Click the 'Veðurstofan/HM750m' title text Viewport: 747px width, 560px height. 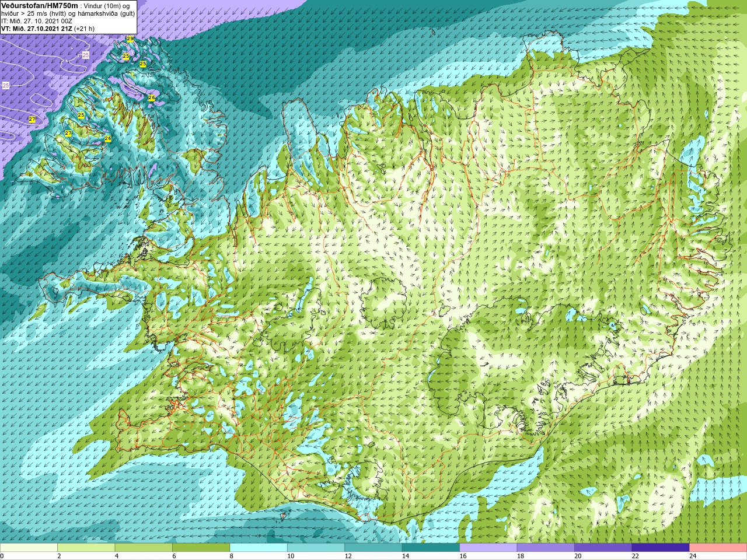40,5
